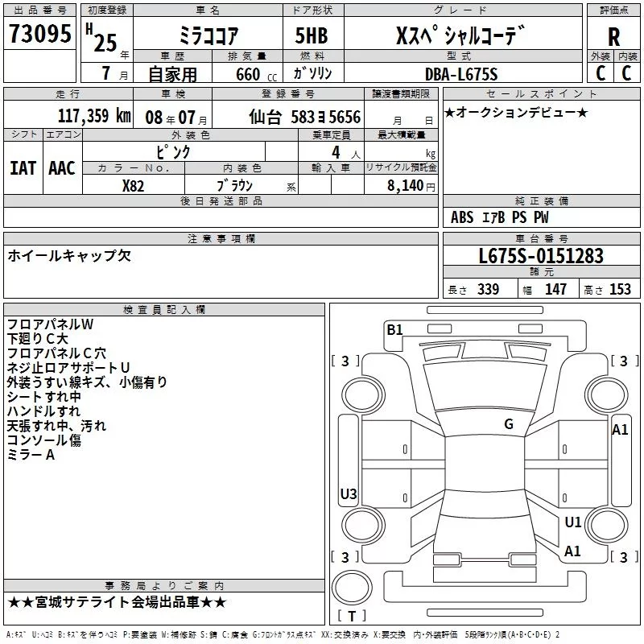The width and height of the screenshot is (644, 644).
Task: Select chassis number L675S-0151283
Action: click(541, 256)
